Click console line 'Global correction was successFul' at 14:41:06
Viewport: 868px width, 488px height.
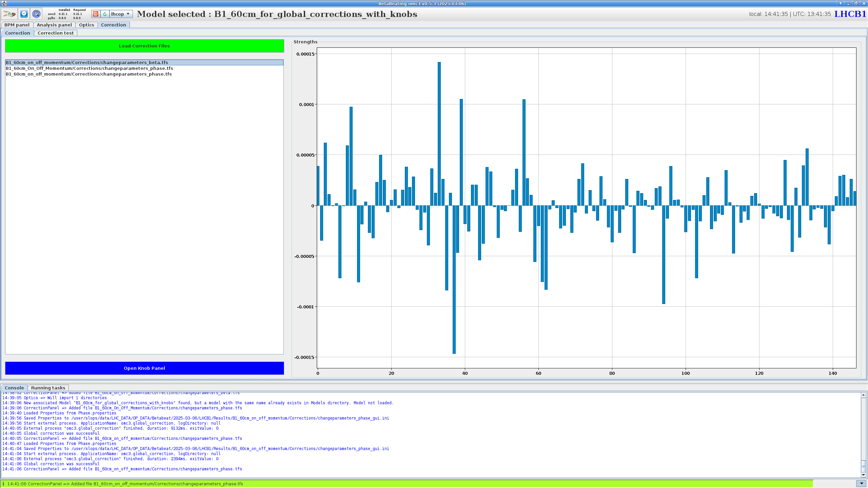point(51,464)
